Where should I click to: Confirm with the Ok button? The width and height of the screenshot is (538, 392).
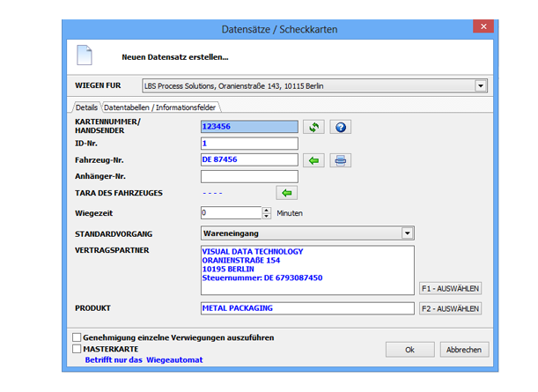click(410, 350)
